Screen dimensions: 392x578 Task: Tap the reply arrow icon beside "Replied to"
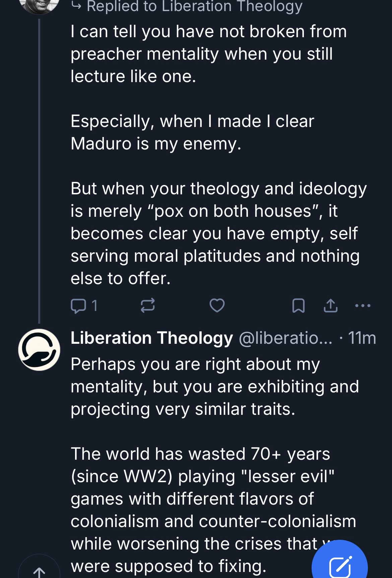coord(77,6)
